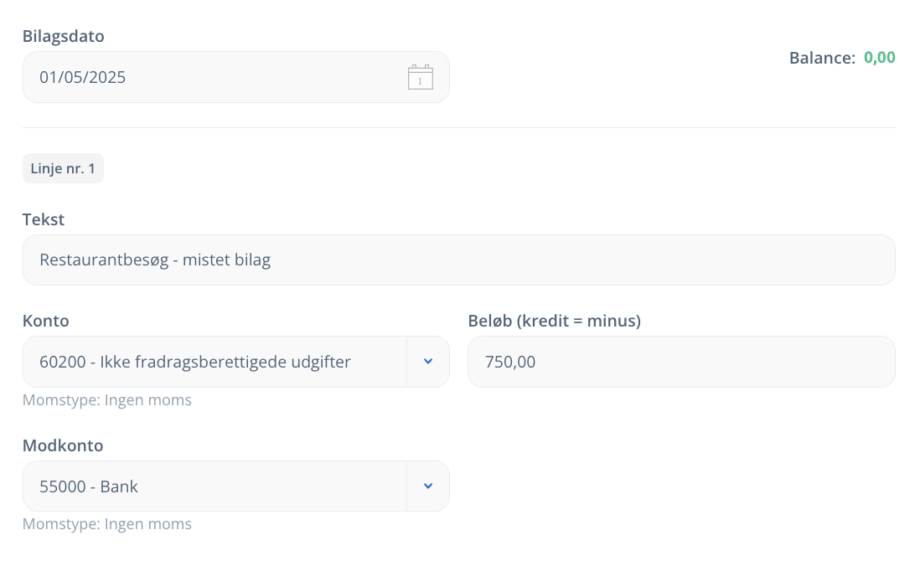
Task: Click the Beløb (kredit = minus) label
Action: coord(554,321)
